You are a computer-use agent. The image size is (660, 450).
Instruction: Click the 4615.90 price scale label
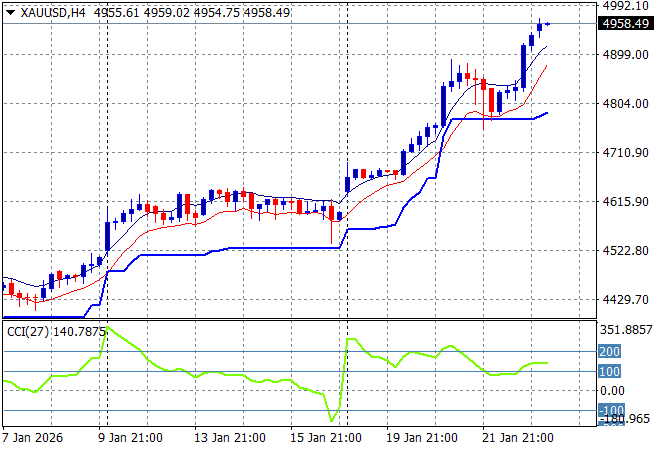pos(626,202)
